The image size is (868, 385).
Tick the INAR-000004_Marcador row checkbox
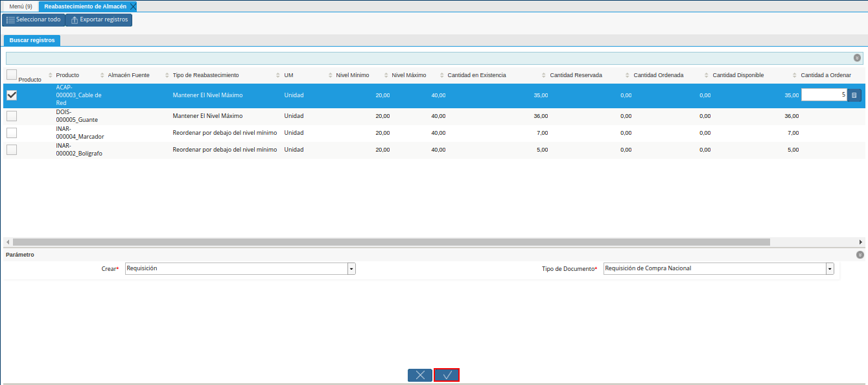[x=12, y=133]
